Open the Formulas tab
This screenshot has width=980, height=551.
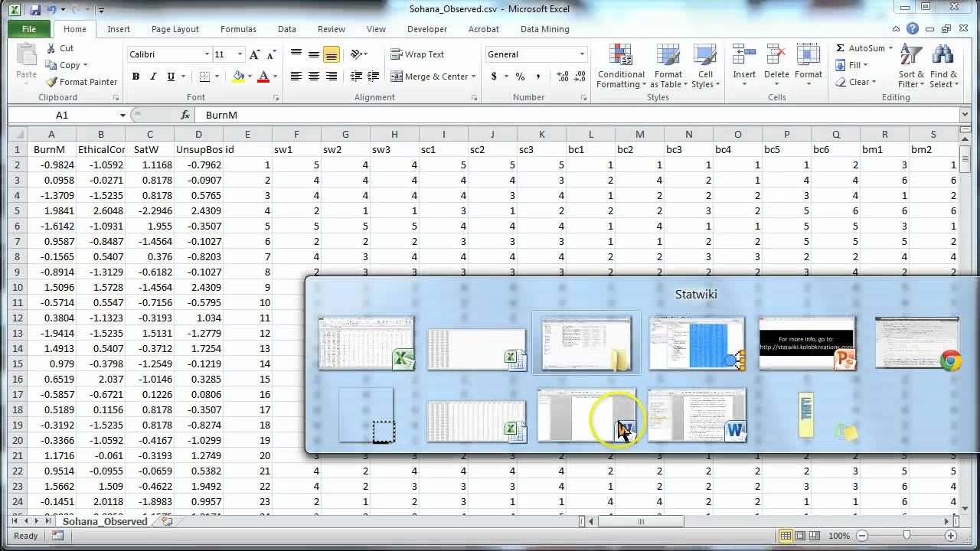pyautogui.click(x=238, y=29)
